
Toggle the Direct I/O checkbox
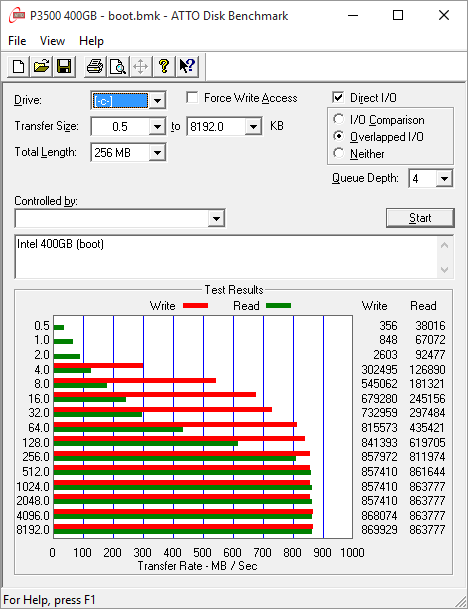[338, 97]
